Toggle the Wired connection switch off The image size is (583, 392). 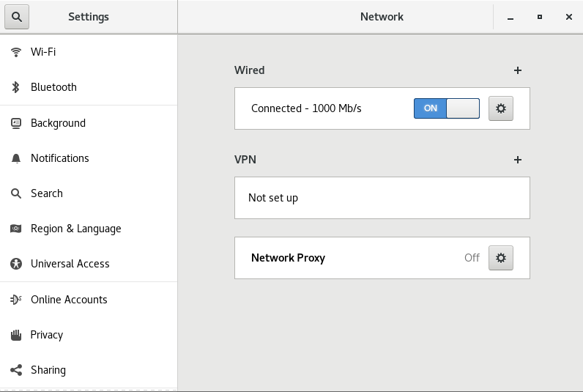pyautogui.click(x=447, y=108)
